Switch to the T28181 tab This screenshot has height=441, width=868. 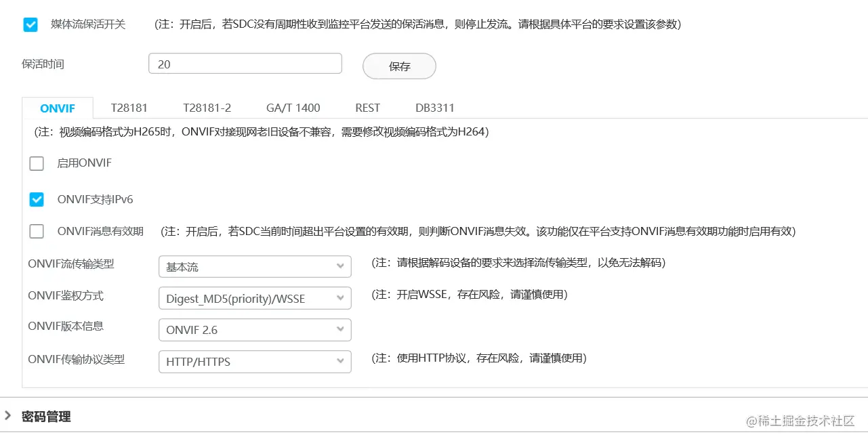click(129, 108)
